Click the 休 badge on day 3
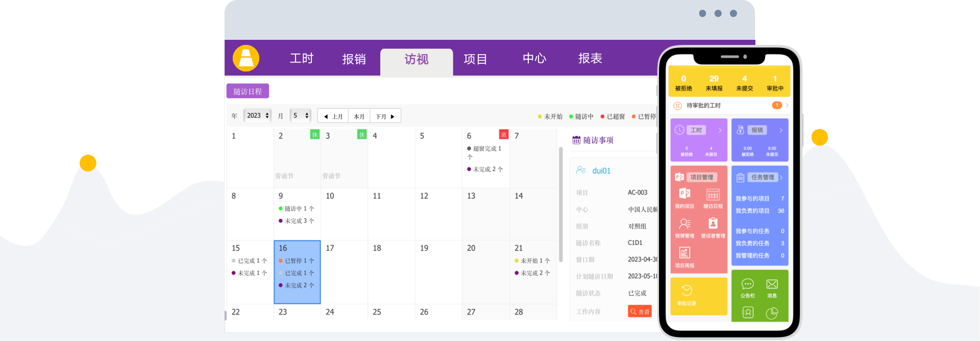The image size is (980, 341). coord(362,134)
